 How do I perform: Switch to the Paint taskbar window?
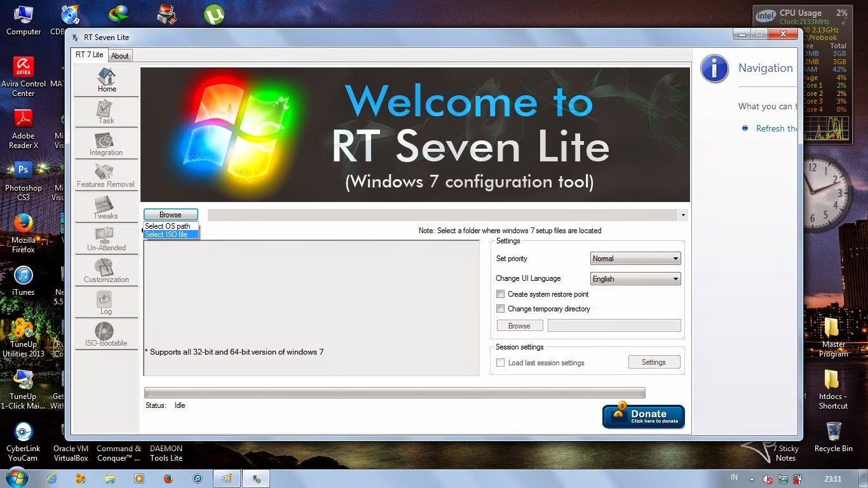226,478
